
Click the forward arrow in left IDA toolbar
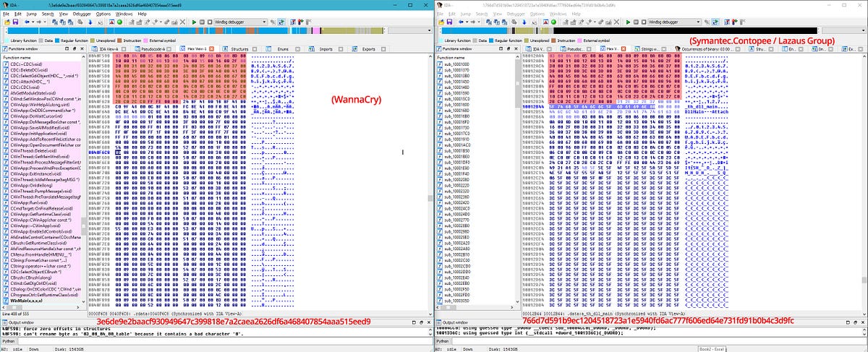(39, 22)
